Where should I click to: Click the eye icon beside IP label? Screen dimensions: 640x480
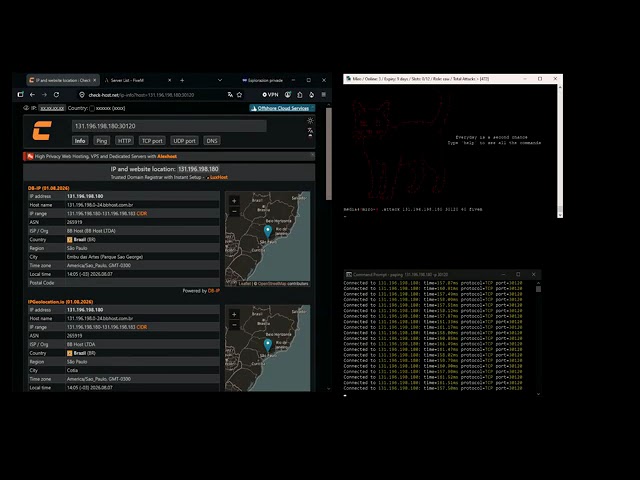pos(26,108)
